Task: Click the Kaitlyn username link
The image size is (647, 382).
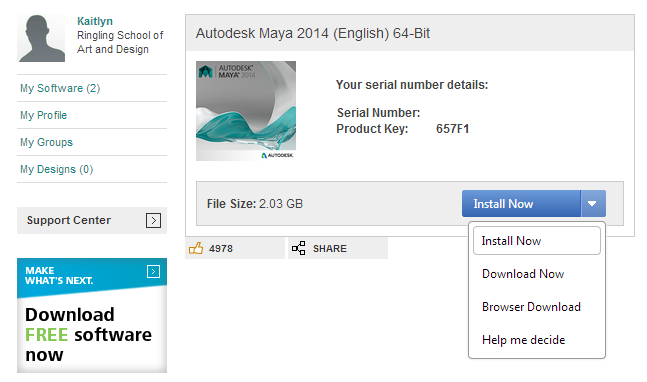Action: click(95, 21)
